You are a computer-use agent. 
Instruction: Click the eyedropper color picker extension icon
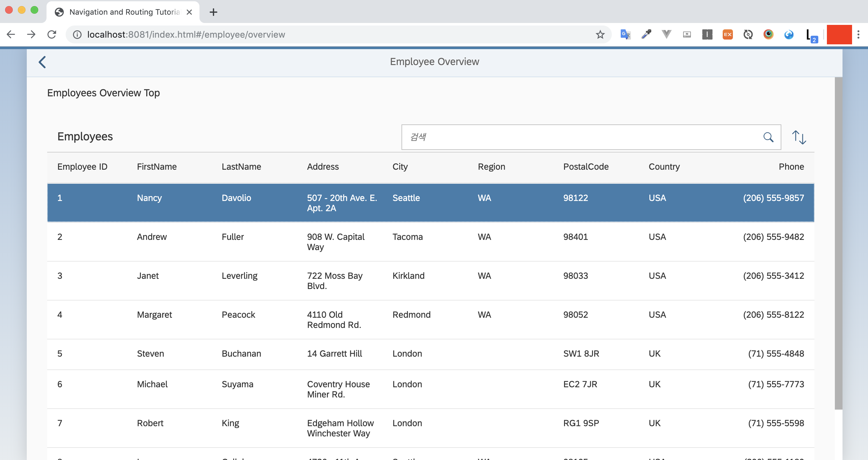coord(646,34)
